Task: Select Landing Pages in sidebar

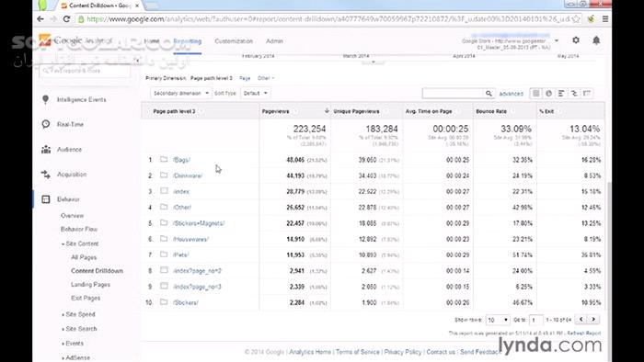Action: coord(90,285)
